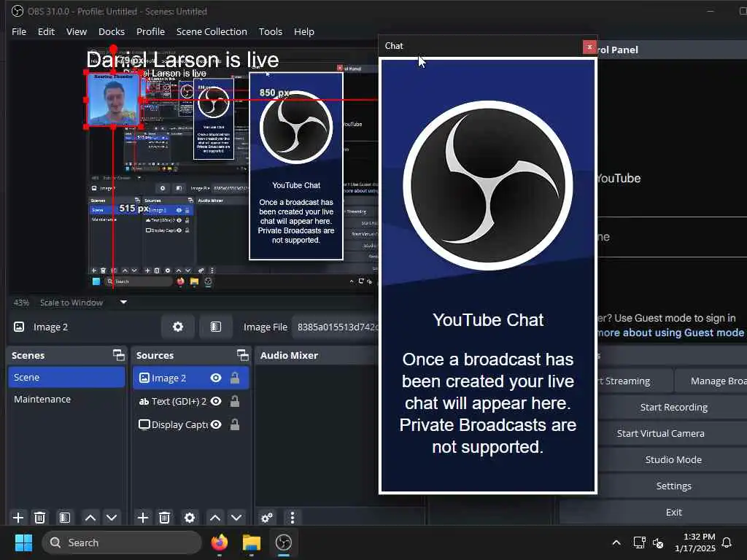Image resolution: width=747 pixels, height=560 pixels.
Task: Open source properties gear in Sources toolbar
Action: click(x=189, y=517)
